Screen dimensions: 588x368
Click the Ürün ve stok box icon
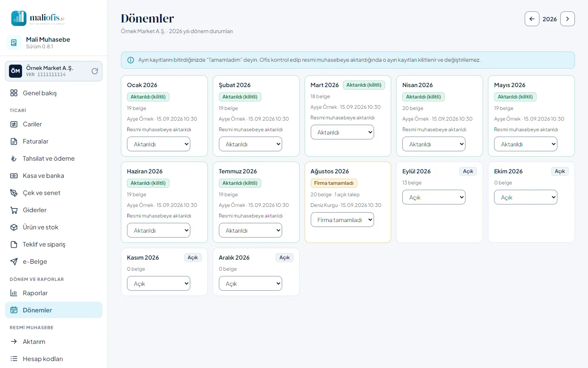click(14, 227)
